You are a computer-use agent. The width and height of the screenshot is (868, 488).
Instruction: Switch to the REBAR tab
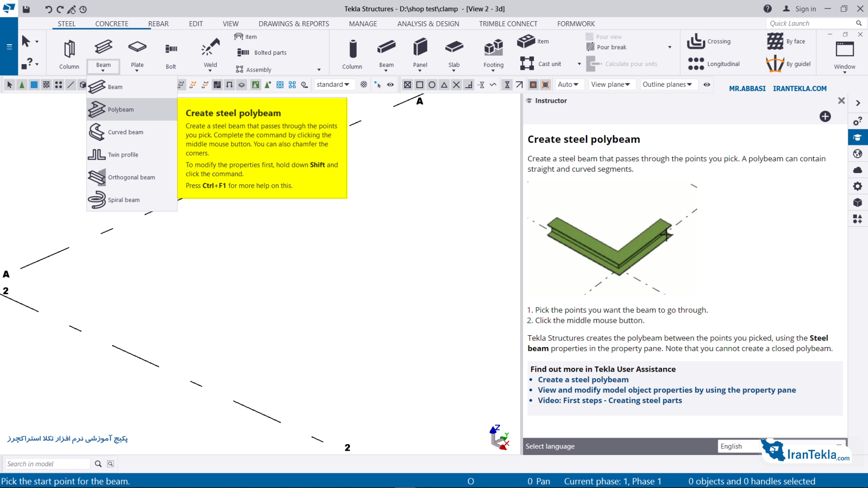[x=158, y=24]
